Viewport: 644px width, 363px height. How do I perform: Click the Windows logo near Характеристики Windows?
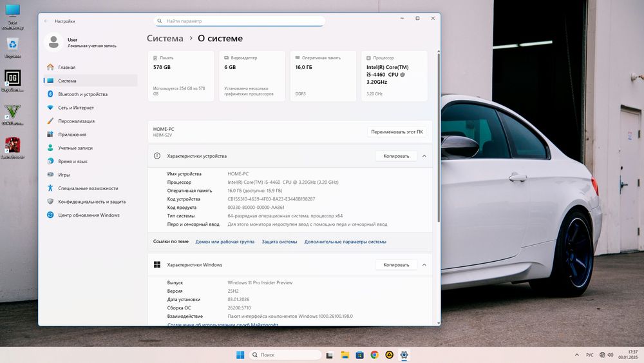tap(157, 265)
